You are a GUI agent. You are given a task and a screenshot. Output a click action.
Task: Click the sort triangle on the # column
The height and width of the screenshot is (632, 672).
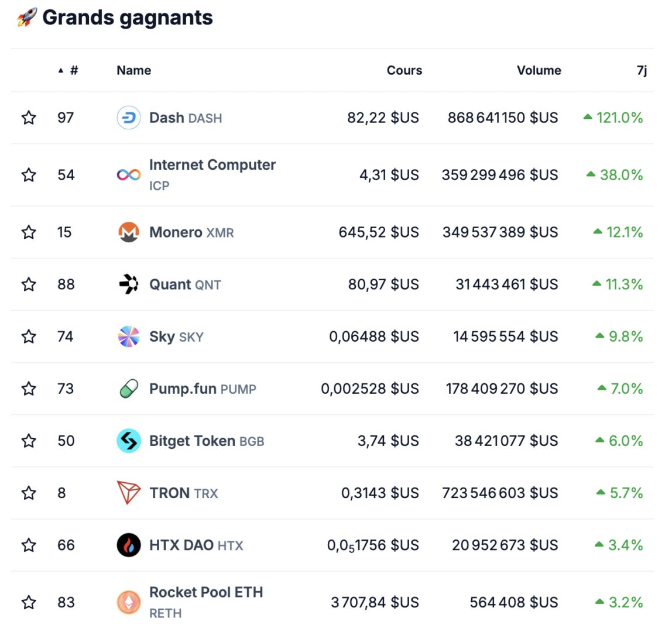coord(60,70)
